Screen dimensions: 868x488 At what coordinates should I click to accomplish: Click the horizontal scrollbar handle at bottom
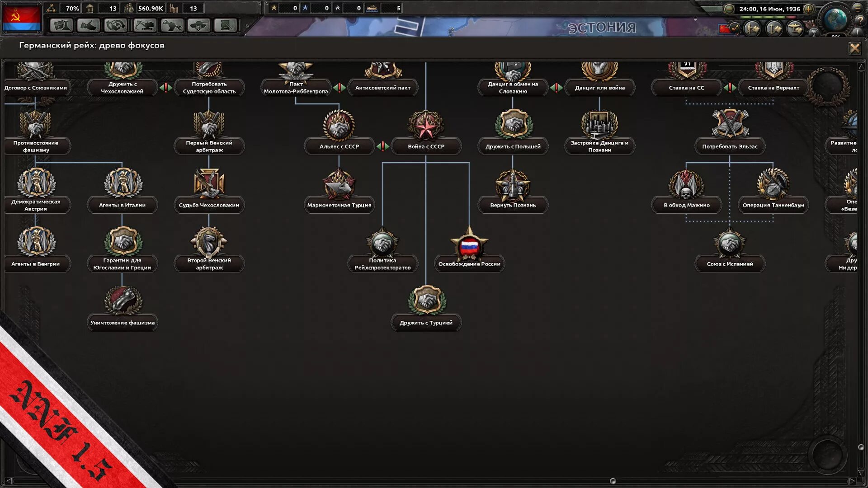point(613,481)
